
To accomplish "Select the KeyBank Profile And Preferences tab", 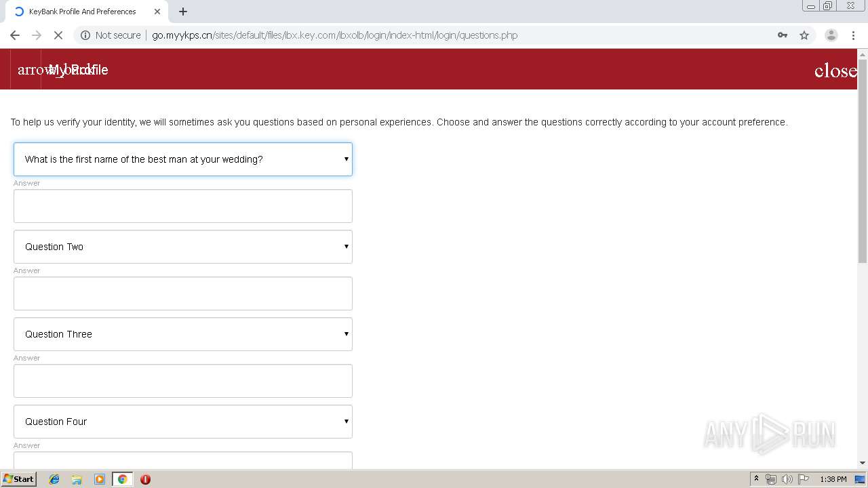I will pos(83,12).
